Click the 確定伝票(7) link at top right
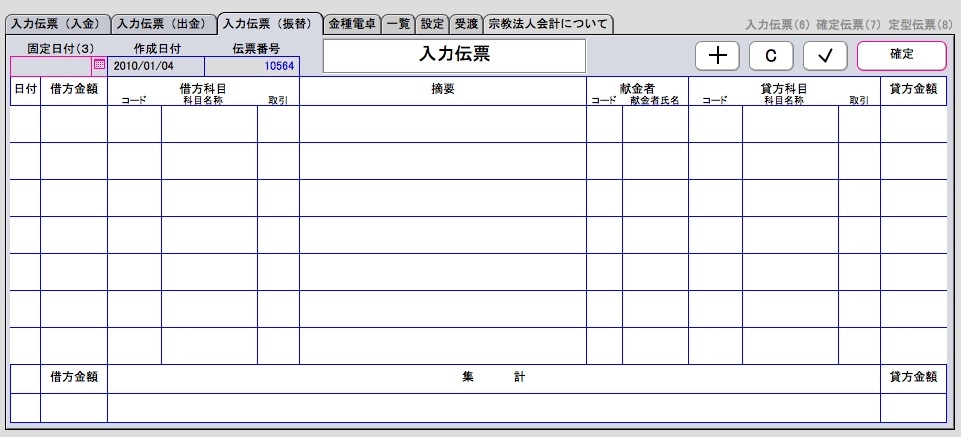This screenshot has width=961, height=437. [x=848, y=24]
